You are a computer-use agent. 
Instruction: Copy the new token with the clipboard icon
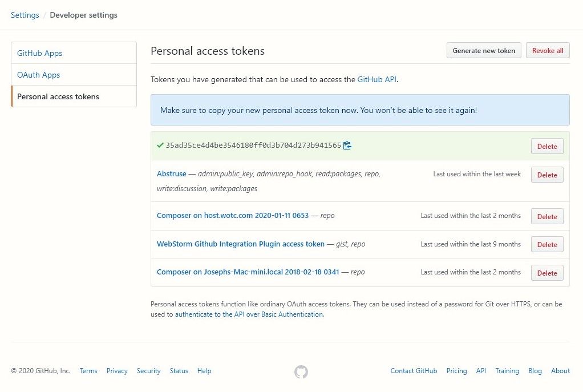tap(347, 146)
